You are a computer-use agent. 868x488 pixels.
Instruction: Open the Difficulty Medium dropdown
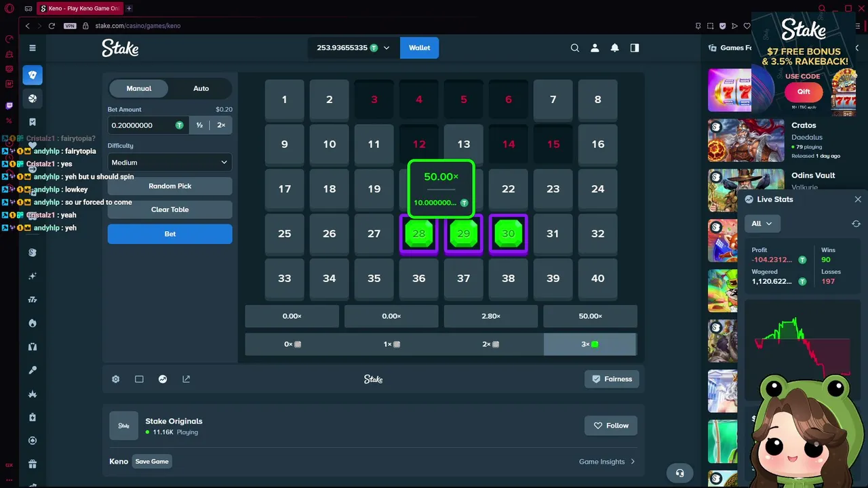tap(170, 163)
